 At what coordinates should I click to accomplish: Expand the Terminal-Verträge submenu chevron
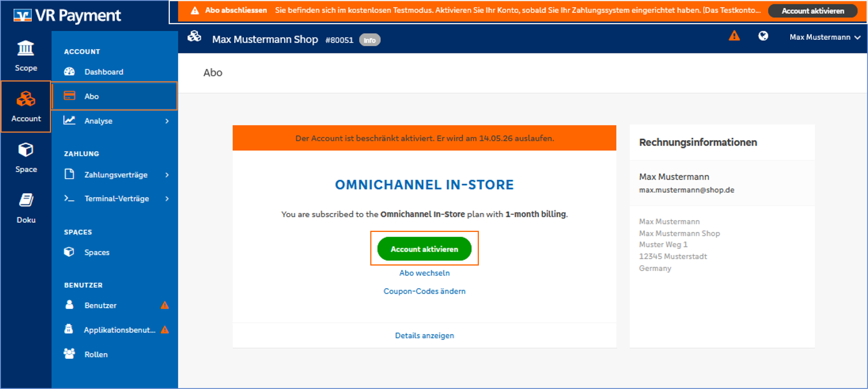167,199
